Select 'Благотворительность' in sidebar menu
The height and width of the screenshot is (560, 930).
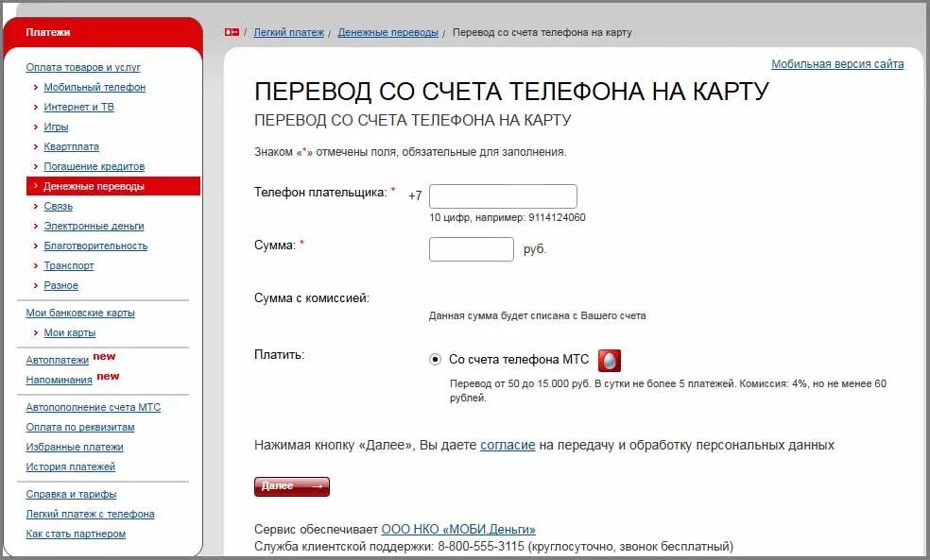95,246
